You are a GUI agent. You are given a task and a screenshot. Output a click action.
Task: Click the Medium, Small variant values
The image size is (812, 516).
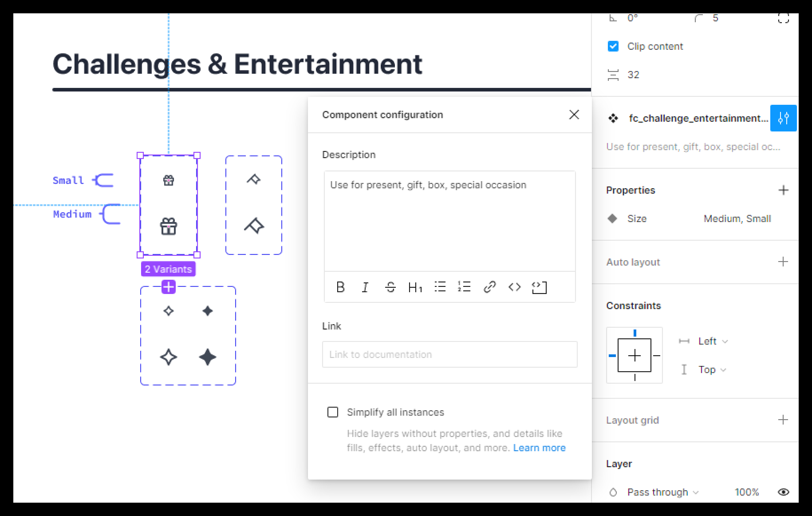(737, 218)
